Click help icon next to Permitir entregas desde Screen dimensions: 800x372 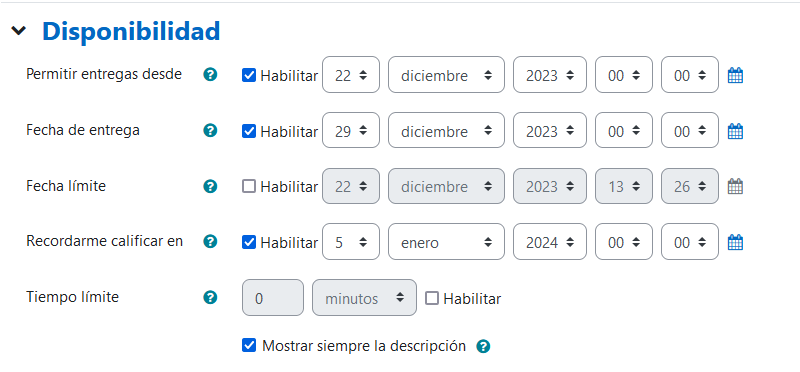210,75
